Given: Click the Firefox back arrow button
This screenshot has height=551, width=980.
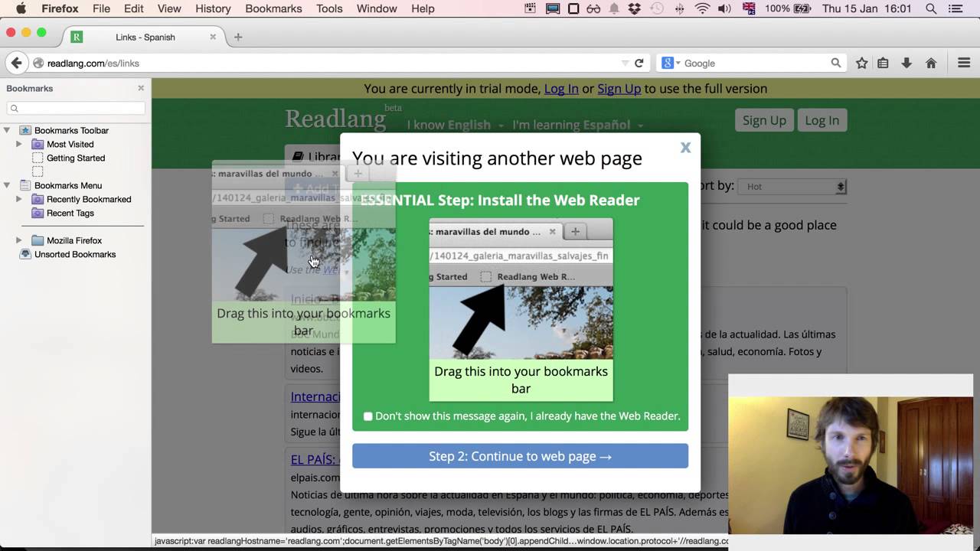Looking at the screenshot, I should (16, 64).
